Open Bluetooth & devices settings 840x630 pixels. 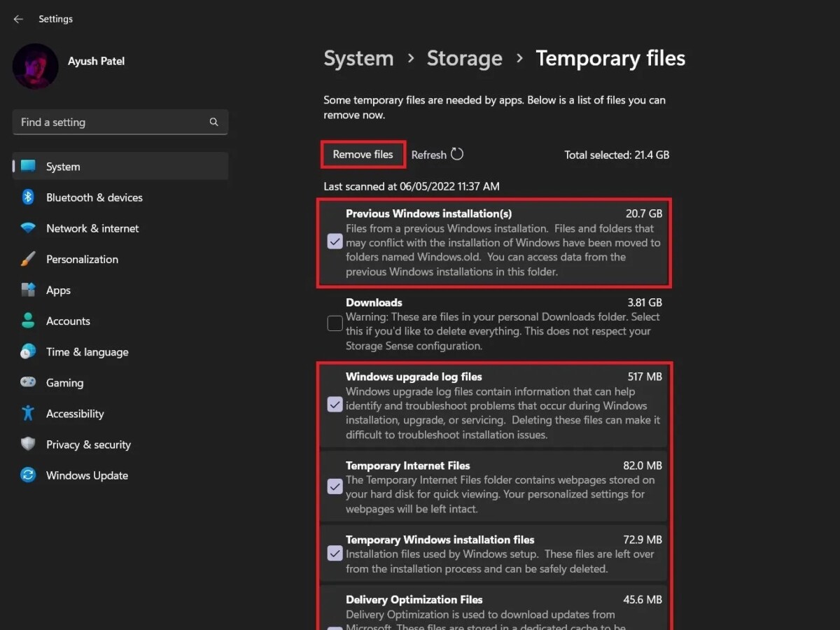94,197
